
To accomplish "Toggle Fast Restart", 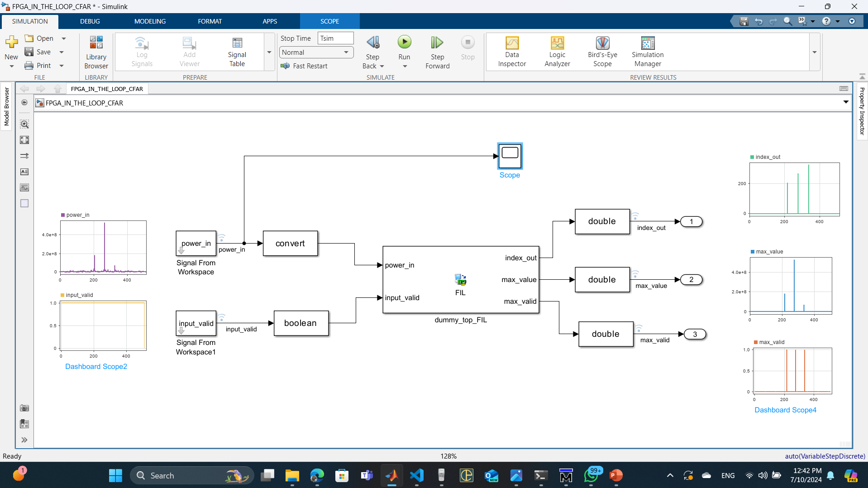I will [x=304, y=66].
